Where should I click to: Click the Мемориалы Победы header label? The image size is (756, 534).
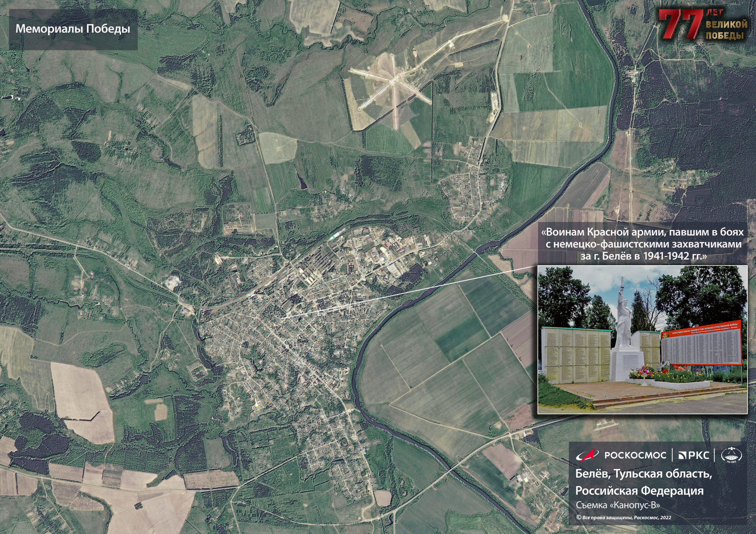coord(73,29)
